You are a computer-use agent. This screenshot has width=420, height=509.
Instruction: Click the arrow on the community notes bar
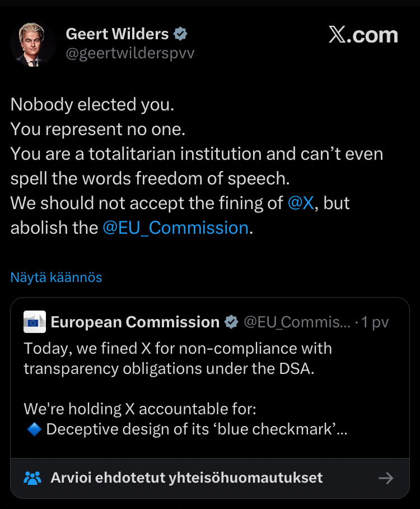[386, 478]
